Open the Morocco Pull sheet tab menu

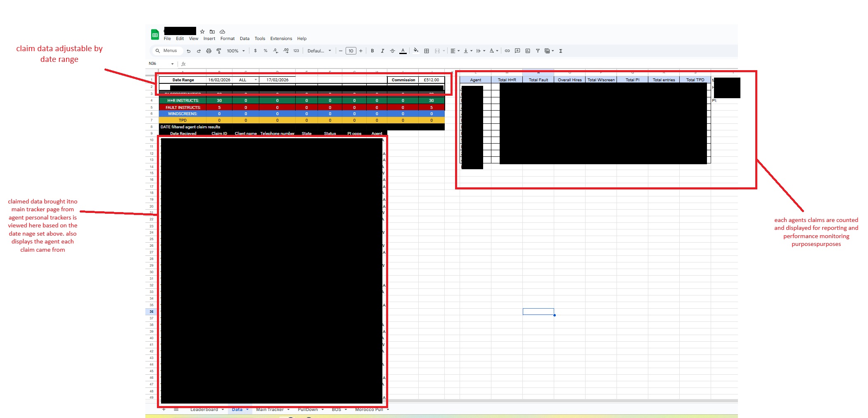point(387,409)
